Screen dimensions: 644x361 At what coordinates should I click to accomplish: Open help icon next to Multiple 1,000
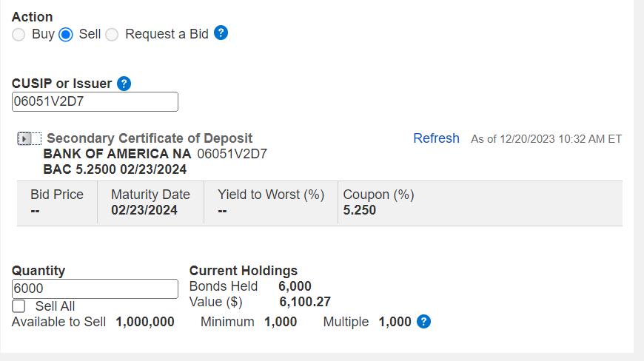coord(423,322)
